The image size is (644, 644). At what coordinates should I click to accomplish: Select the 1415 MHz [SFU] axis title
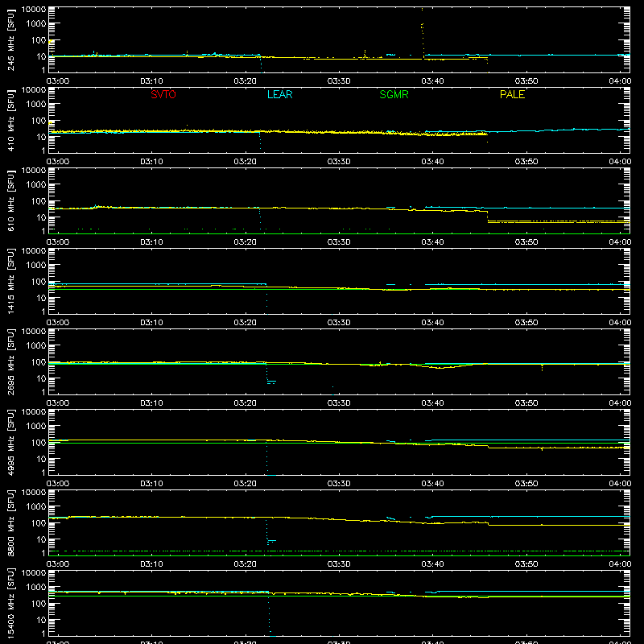pos(10,281)
